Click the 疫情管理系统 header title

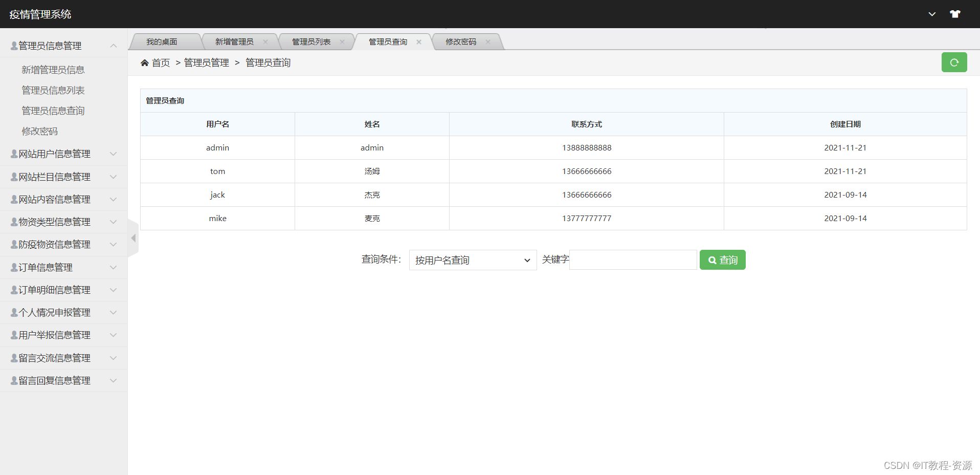(x=40, y=14)
